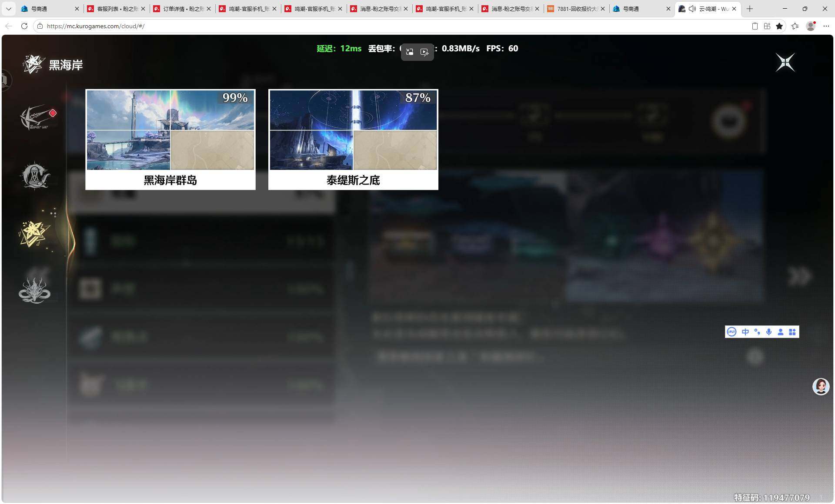Click the floating assistant avatar icon
Viewport: 835px width, 504px height.
point(821,386)
